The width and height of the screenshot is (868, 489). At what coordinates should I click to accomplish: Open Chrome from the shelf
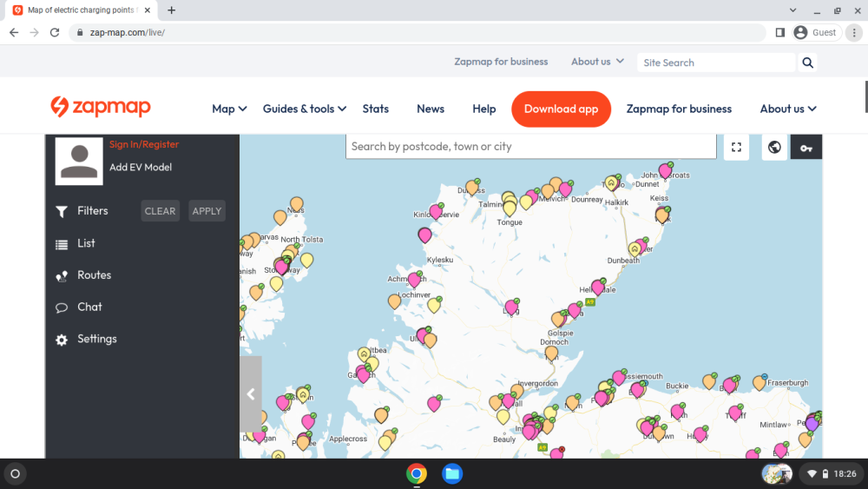click(x=417, y=474)
